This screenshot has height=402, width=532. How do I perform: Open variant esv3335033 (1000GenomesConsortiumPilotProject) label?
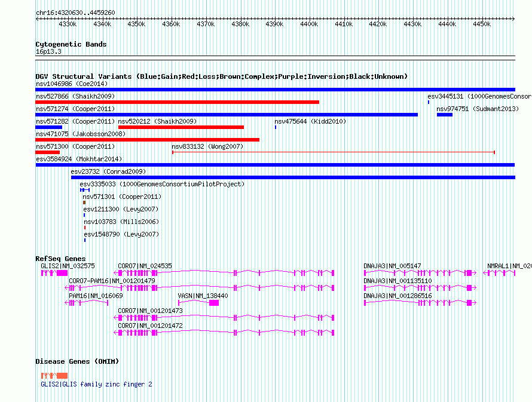click(x=162, y=184)
